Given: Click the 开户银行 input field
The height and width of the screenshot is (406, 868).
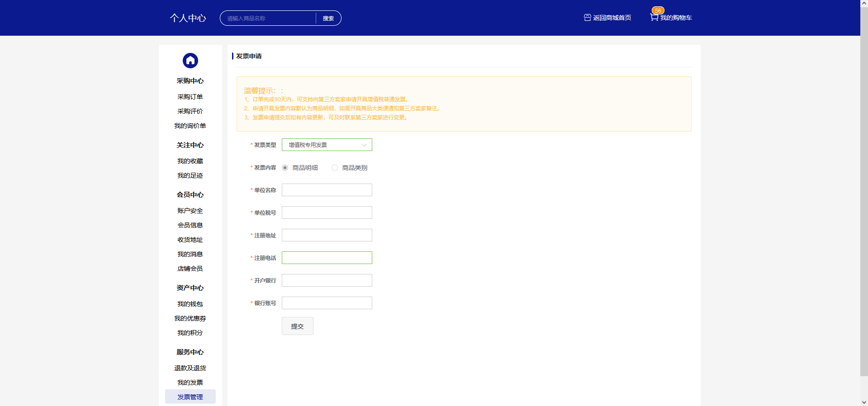Looking at the screenshot, I should (327, 280).
